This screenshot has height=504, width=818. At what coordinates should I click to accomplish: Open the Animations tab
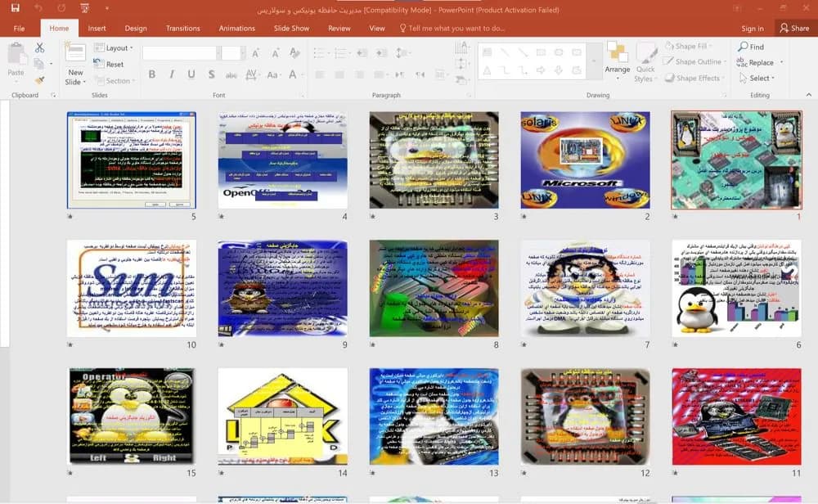pyautogui.click(x=237, y=28)
